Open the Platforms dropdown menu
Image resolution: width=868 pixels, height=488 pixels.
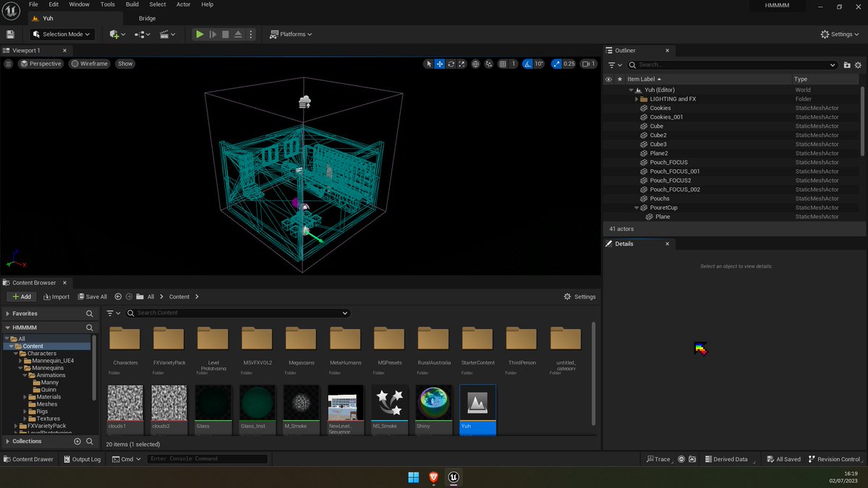click(291, 34)
